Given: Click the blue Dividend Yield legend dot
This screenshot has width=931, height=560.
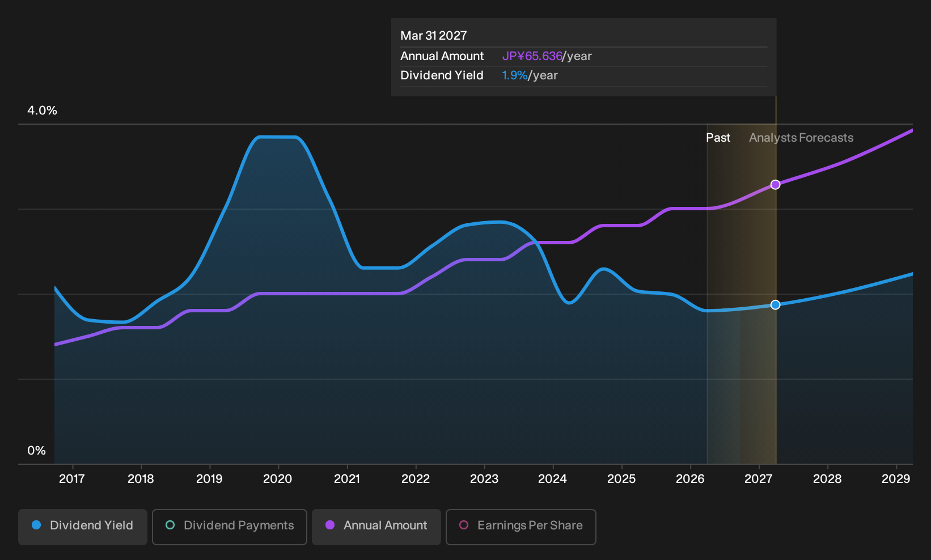Looking at the screenshot, I should 36,525.
